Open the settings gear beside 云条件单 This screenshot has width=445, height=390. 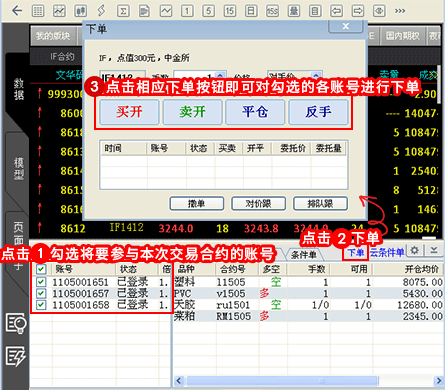pos(415,250)
